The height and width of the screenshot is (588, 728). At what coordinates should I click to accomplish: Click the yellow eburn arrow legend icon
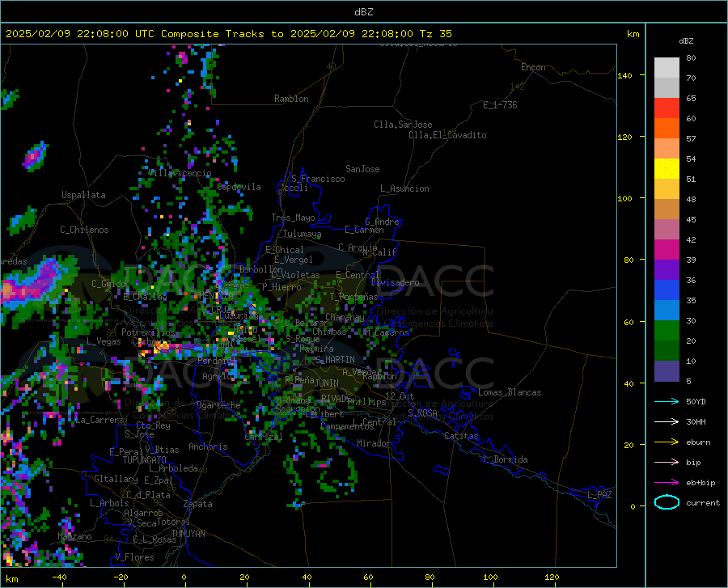[667, 442]
